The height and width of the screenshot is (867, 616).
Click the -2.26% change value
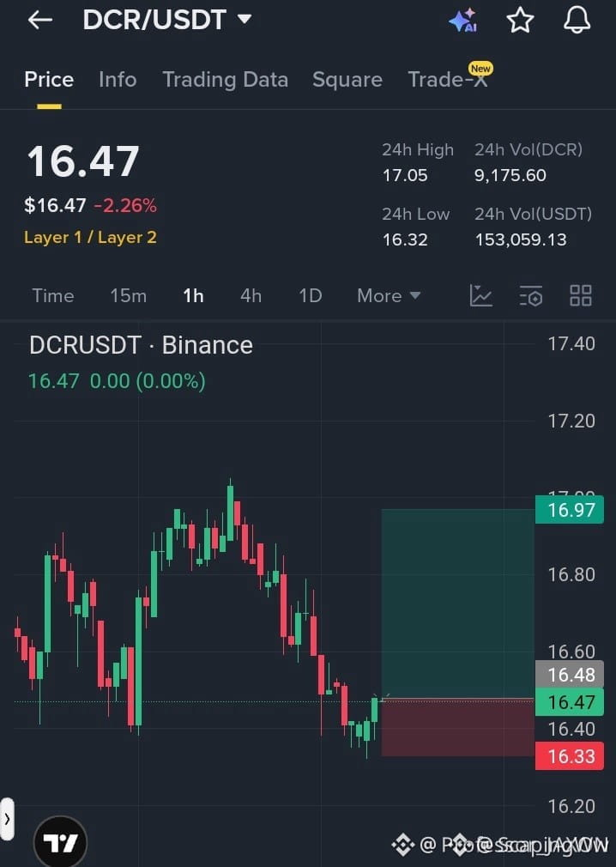(125, 206)
